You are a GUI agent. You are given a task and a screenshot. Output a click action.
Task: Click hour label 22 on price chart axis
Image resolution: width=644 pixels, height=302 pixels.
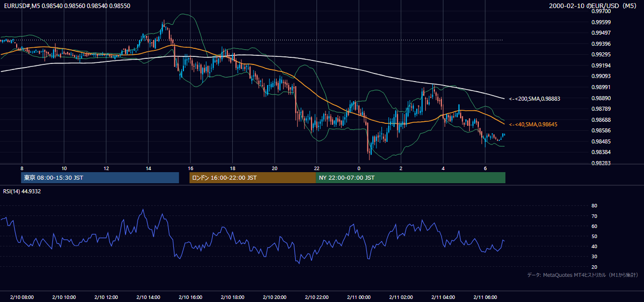[x=316, y=168]
